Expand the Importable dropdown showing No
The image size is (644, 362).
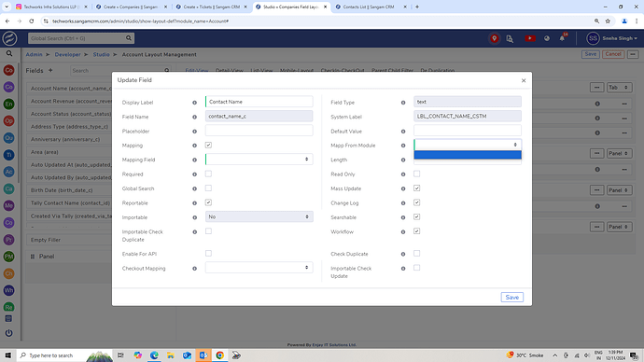coord(259,216)
